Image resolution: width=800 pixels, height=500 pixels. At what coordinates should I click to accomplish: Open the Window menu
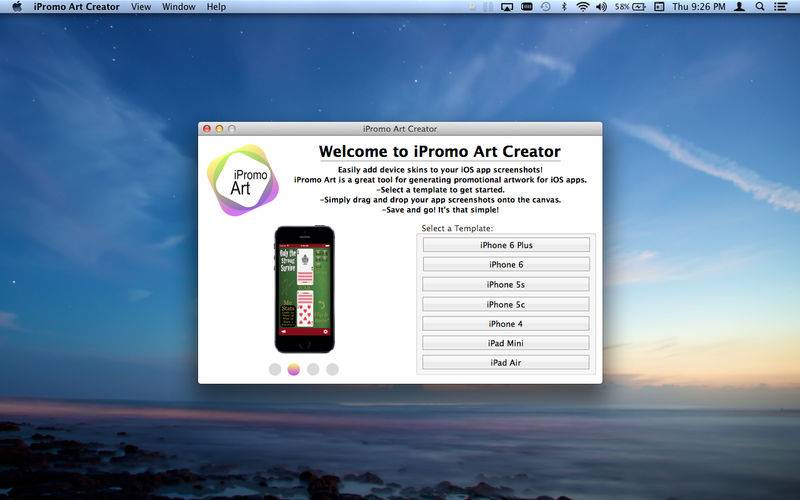click(179, 7)
